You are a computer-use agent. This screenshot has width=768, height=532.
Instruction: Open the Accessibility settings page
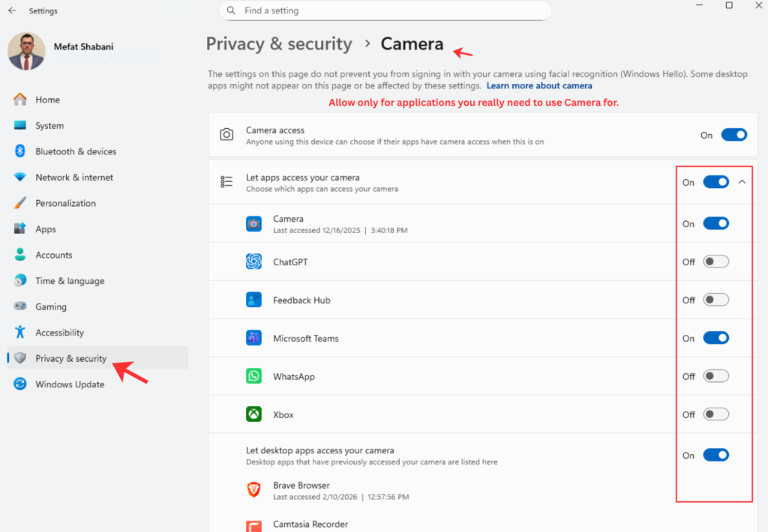coord(59,333)
